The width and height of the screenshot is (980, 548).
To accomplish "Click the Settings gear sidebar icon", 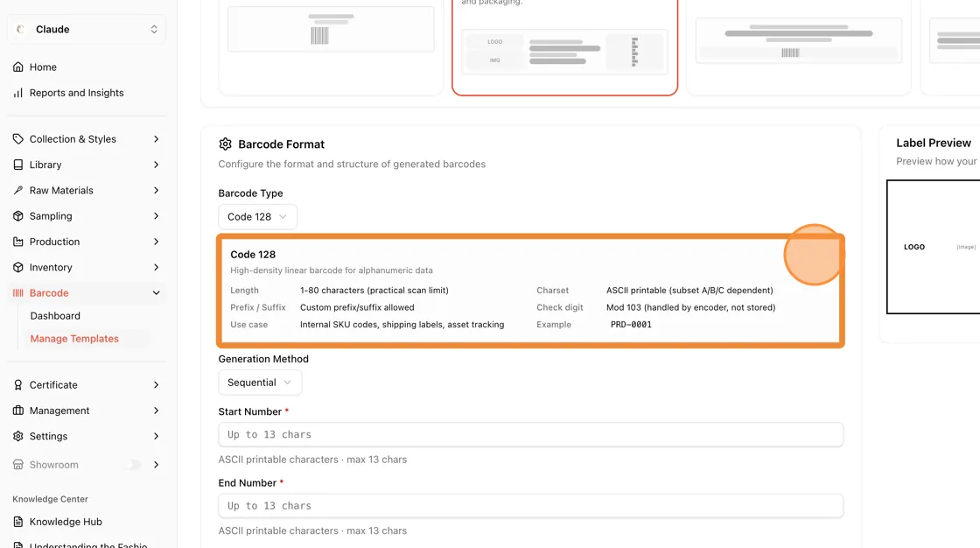I will (18, 436).
